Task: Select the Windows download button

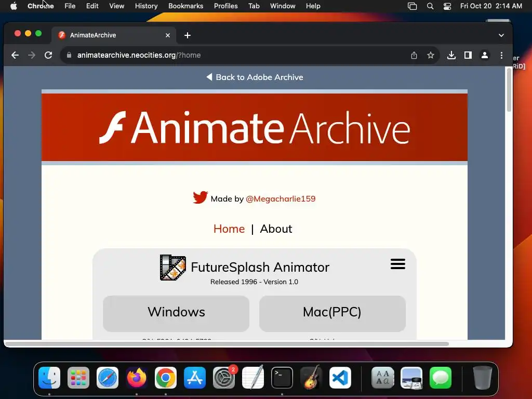Action: [176, 313]
